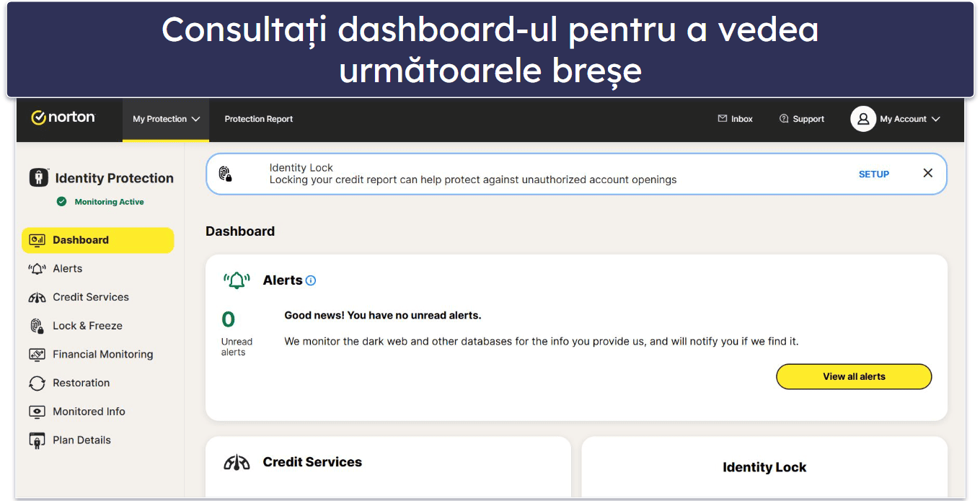Click SETUP in the Identity Lock banner
Image resolution: width=980 pixels, height=501 pixels.
click(874, 174)
